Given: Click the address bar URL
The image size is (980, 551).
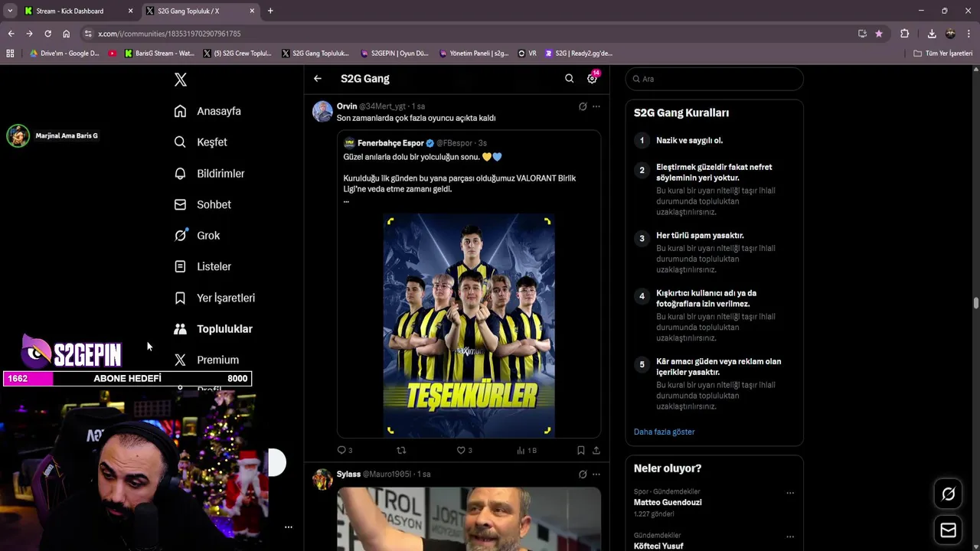Looking at the screenshot, I should point(169,34).
